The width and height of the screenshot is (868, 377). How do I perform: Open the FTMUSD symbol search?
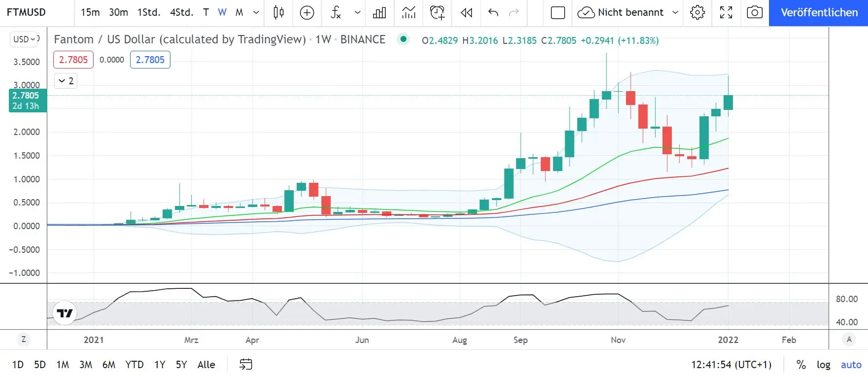pyautogui.click(x=26, y=12)
